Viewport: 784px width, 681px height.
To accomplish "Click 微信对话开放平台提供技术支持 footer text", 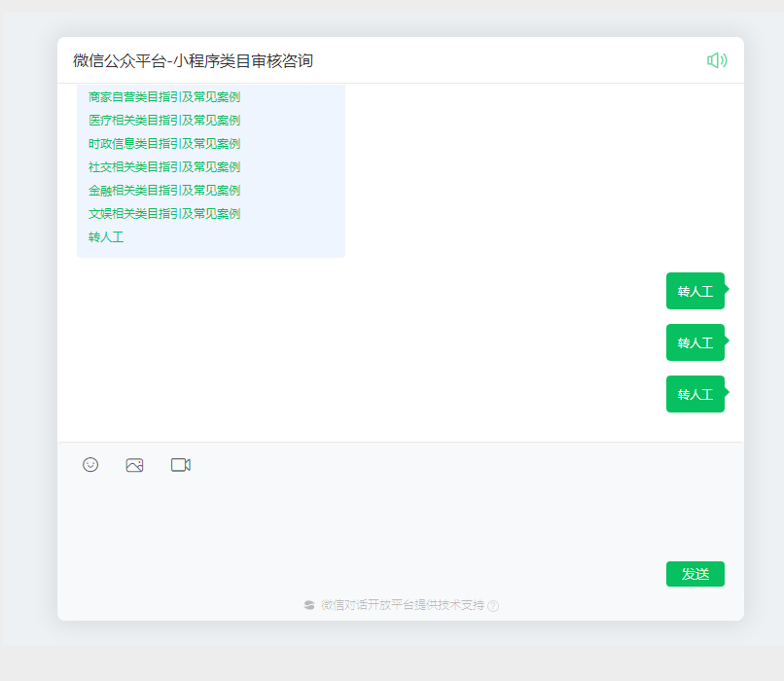I will (403, 605).
